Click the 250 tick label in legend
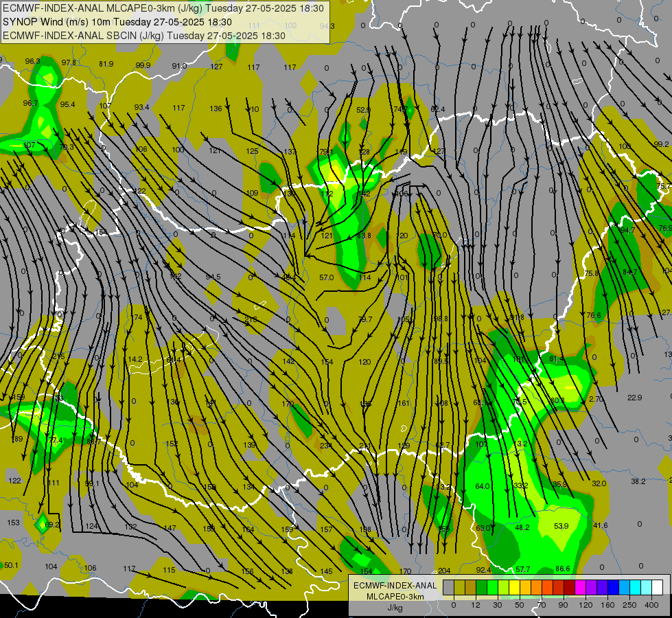The width and height of the screenshot is (672, 618). coord(629,605)
